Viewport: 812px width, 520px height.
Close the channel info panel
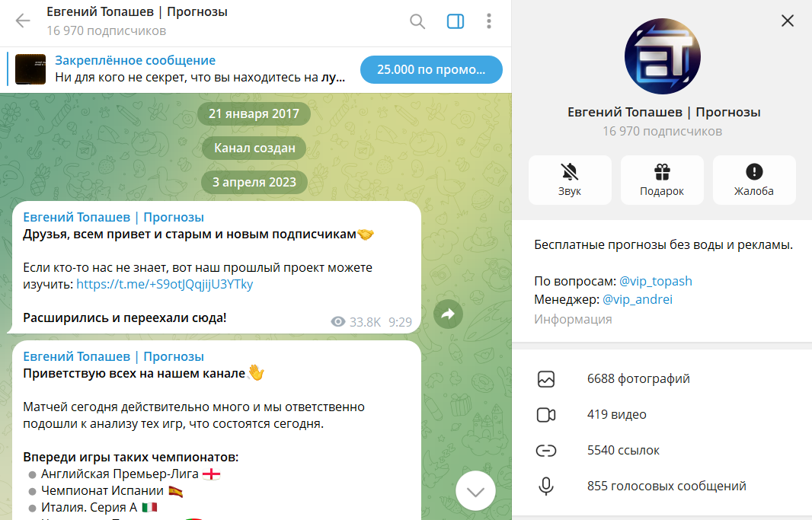[x=788, y=21]
